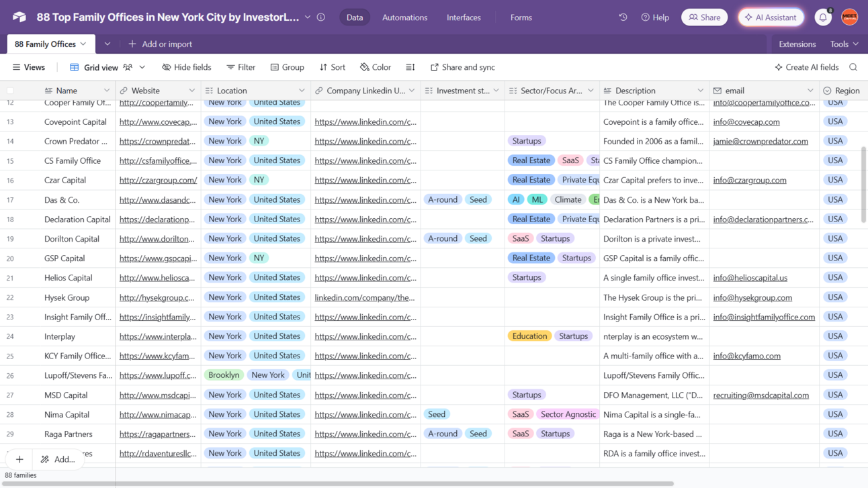
Task: Expand the Grid view options chevron
Action: (x=142, y=67)
